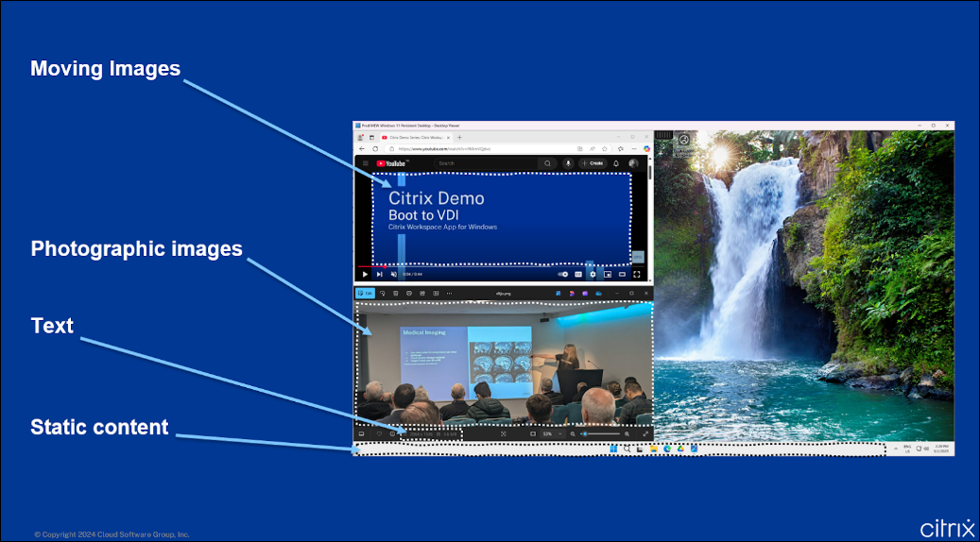
Task: Open a new browser tab
Action: pos(459,138)
